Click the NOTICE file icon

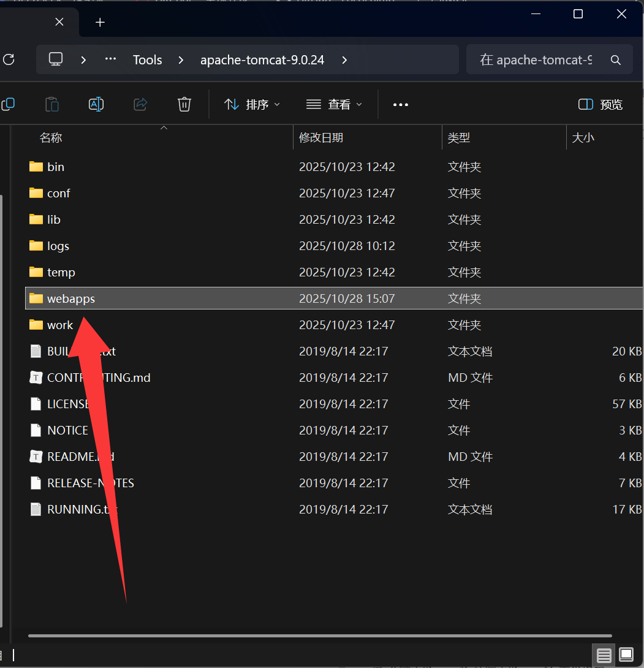pyautogui.click(x=36, y=430)
